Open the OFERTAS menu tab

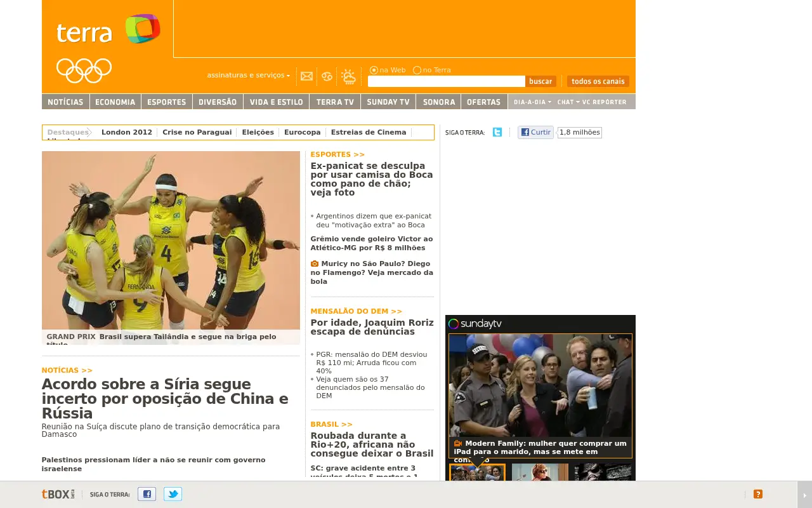pos(484,102)
